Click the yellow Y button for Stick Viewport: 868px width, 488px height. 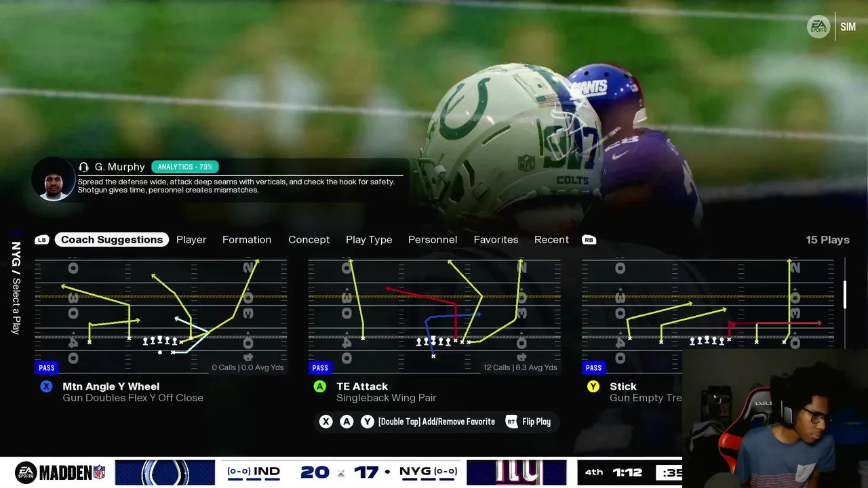coord(593,386)
